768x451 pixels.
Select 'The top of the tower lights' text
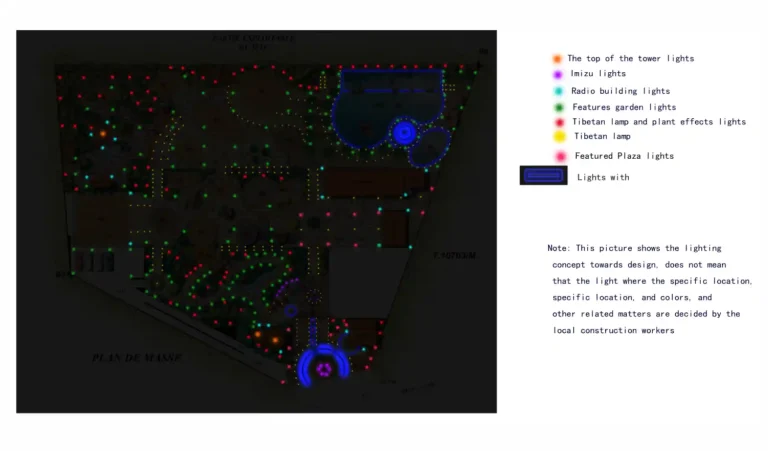[x=630, y=58]
